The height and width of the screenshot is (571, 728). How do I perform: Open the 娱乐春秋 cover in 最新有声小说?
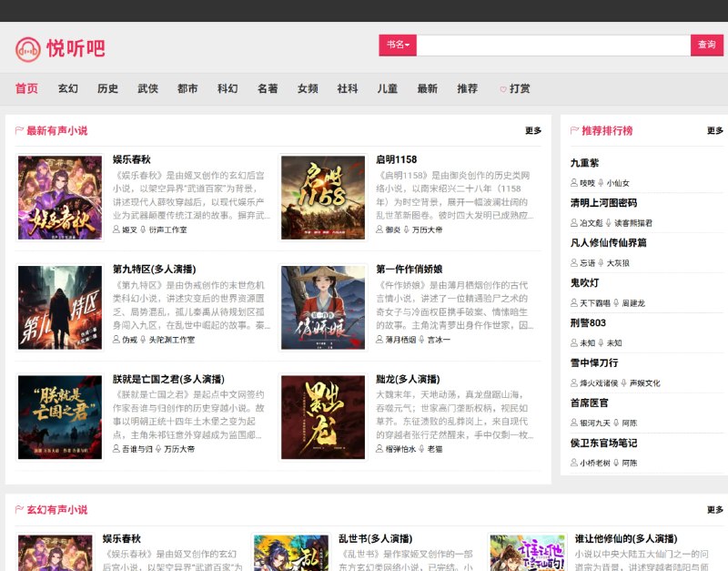[x=60, y=198]
